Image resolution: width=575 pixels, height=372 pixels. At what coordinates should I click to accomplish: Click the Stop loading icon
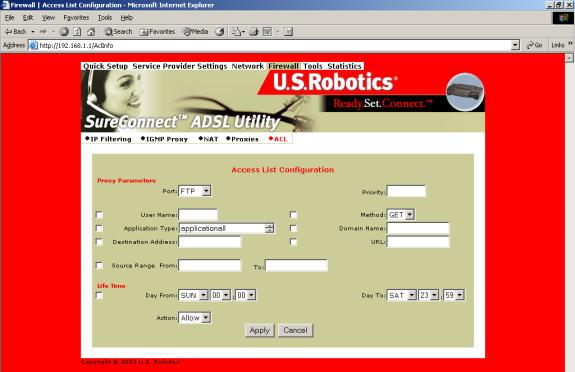tap(64, 32)
